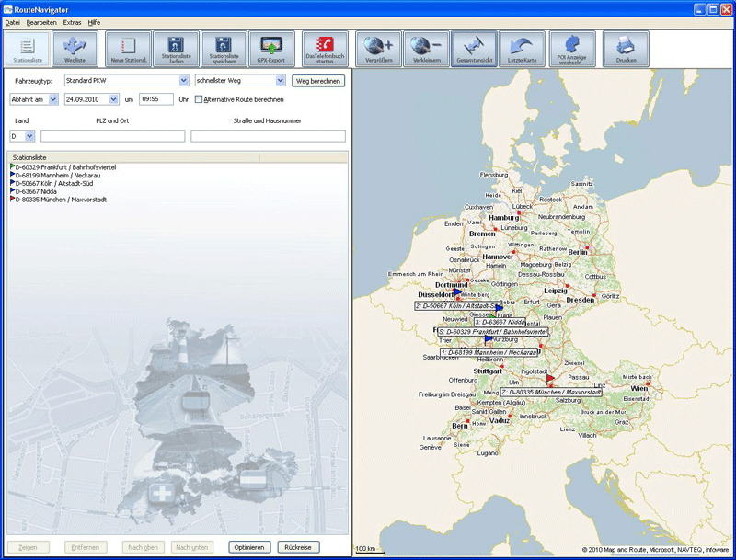Click map label S: D-60329 Frankfurt / Bahnhofsviertel
Viewport: 736px width, 560px height.
click(x=492, y=332)
